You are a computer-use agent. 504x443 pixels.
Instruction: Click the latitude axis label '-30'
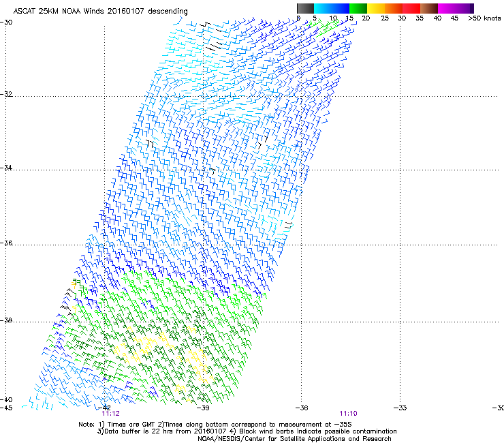[x=6, y=22]
